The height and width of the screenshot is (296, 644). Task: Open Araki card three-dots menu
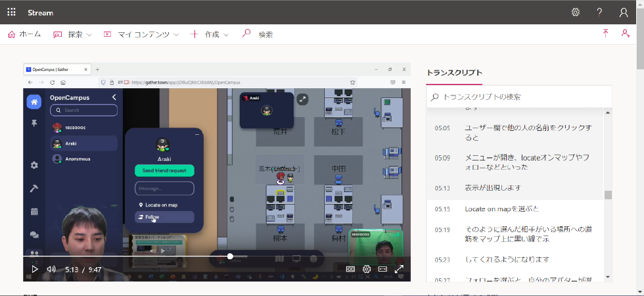pos(196,134)
